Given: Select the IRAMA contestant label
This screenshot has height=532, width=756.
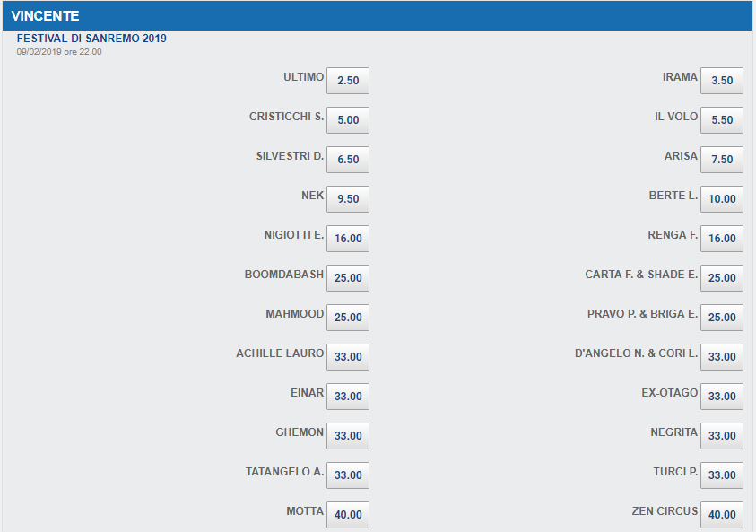Looking at the screenshot, I should click(680, 77).
